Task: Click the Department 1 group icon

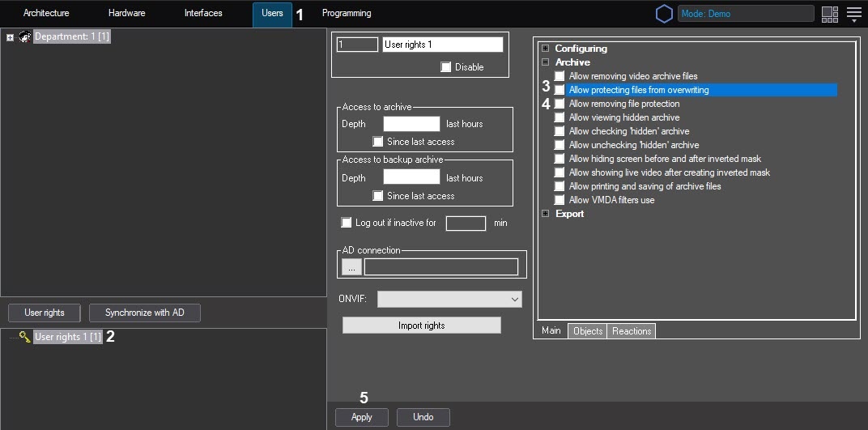Action: (x=25, y=37)
